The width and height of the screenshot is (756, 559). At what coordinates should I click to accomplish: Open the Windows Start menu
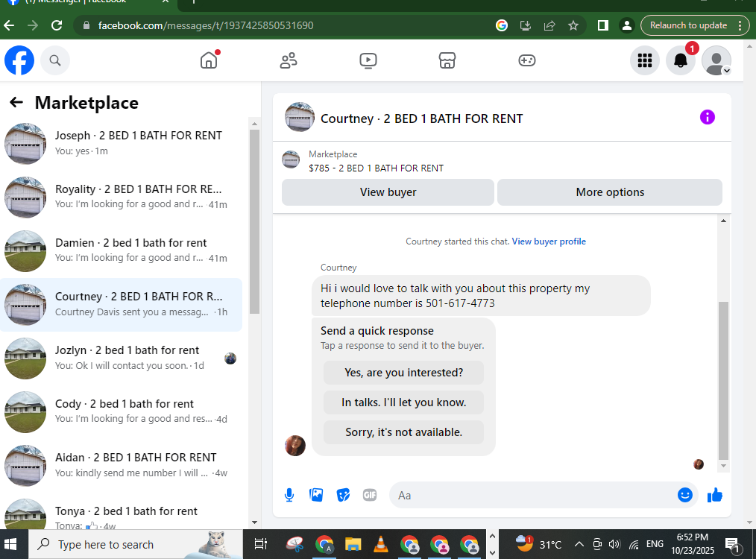[10, 545]
